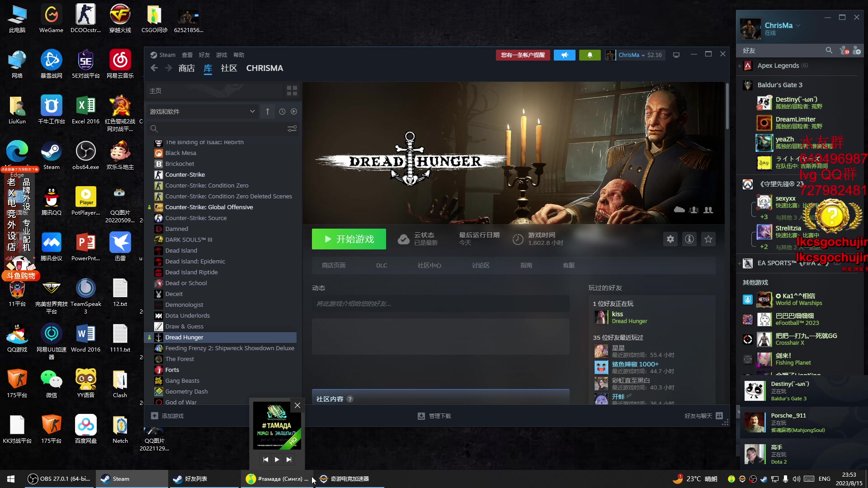Add Dread Hunger to favorites star
This screenshot has height=488, width=868.
tap(708, 239)
